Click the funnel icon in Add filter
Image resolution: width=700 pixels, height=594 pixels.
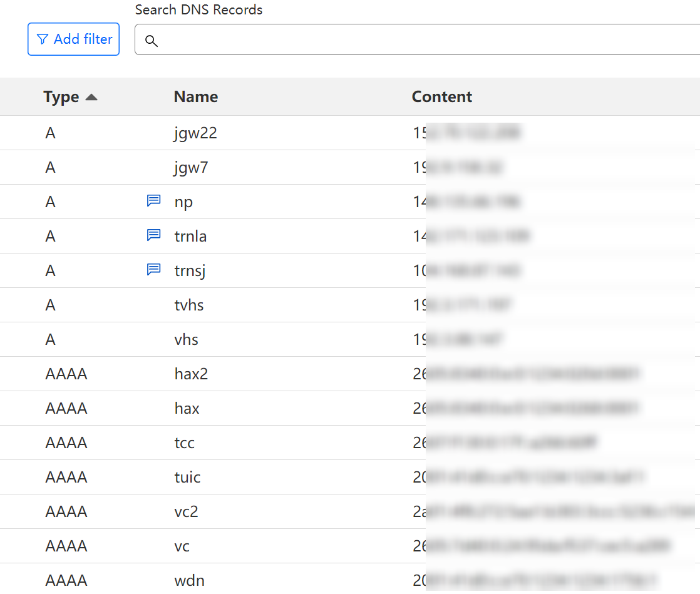point(43,39)
